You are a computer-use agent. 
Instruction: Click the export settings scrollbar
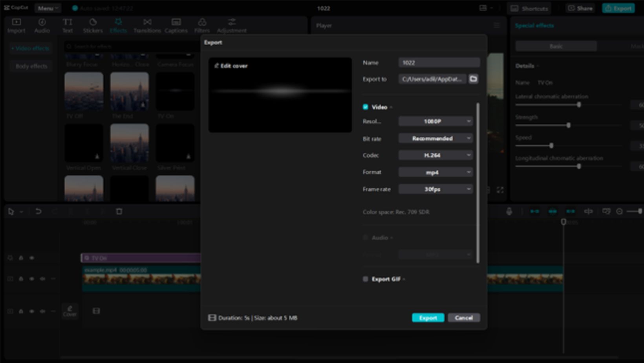[x=478, y=183]
